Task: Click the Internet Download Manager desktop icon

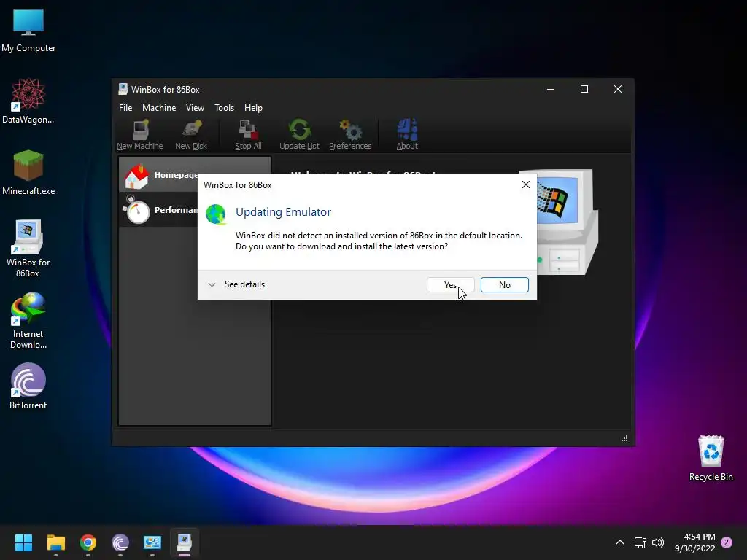Action: [x=28, y=321]
